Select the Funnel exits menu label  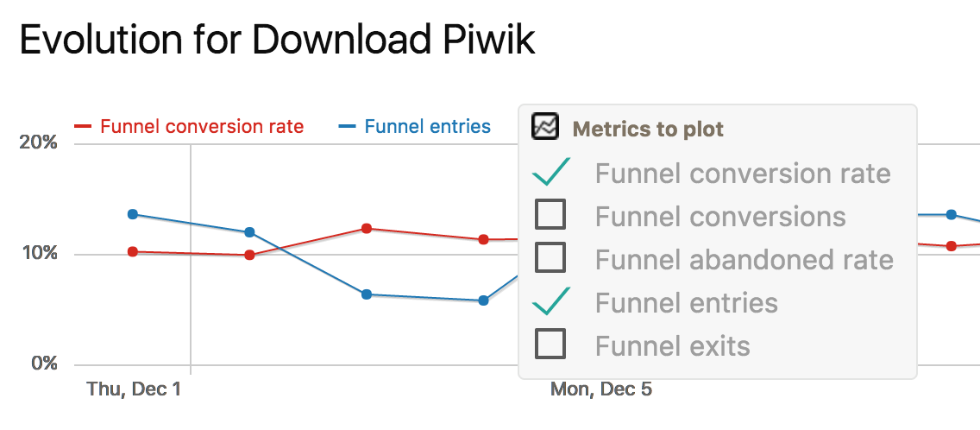(672, 346)
